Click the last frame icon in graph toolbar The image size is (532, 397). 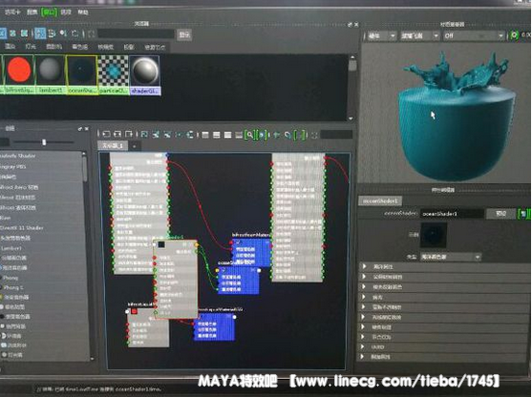(314, 135)
